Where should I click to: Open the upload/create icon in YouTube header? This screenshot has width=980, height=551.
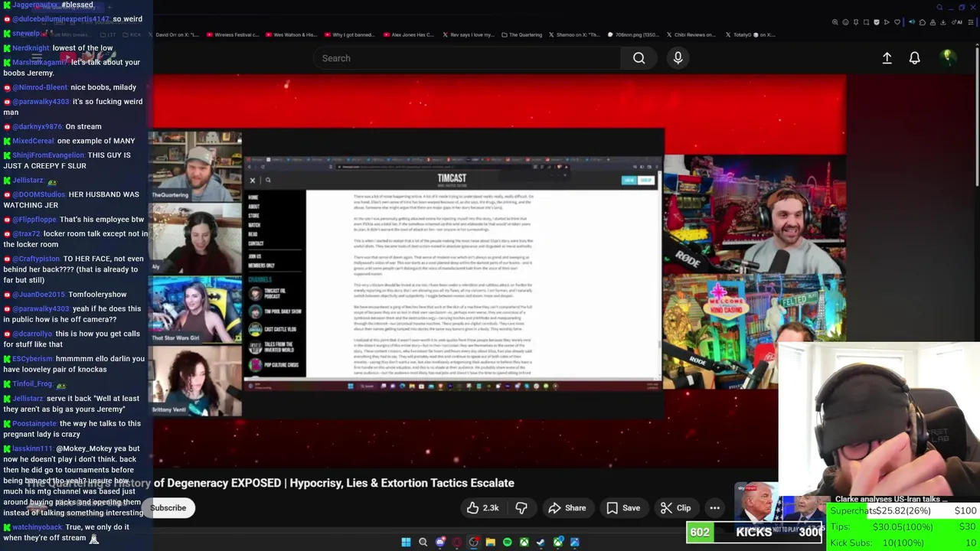tap(887, 58)
